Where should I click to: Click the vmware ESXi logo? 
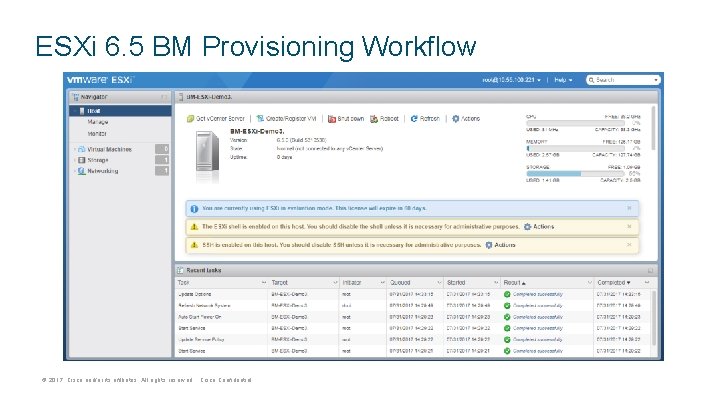pos(100,80)
